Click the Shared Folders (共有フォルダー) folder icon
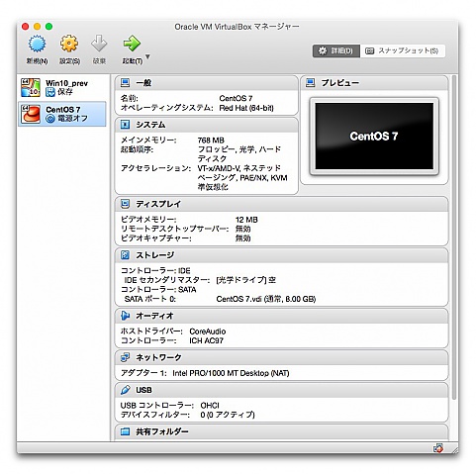Screen dimensions: 476x474 125,431
